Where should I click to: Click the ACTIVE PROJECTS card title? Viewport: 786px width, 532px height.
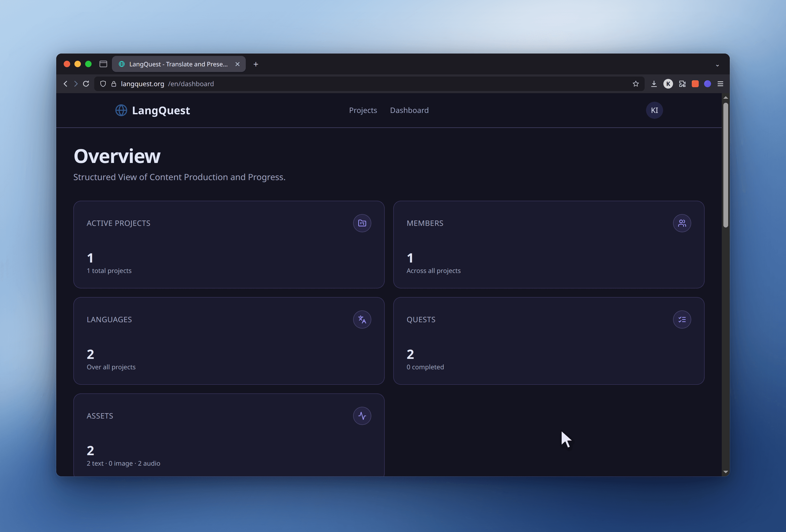pyautogui.click(x=118, y=223)
